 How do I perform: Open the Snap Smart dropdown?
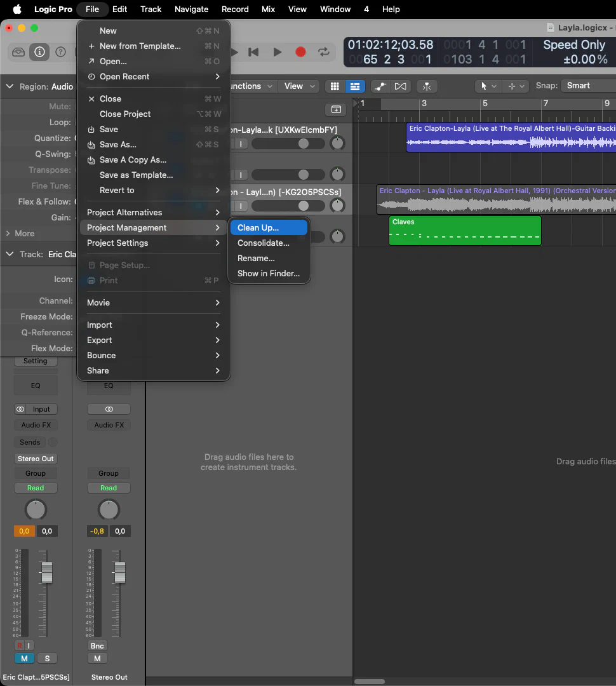pyautogui.click(x=588, y=86)
